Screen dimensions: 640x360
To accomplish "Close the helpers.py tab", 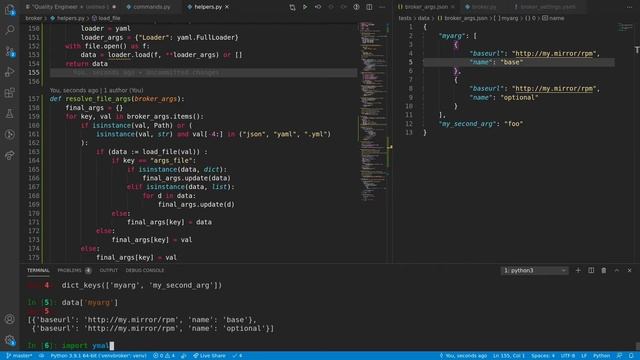I will 227,7.
